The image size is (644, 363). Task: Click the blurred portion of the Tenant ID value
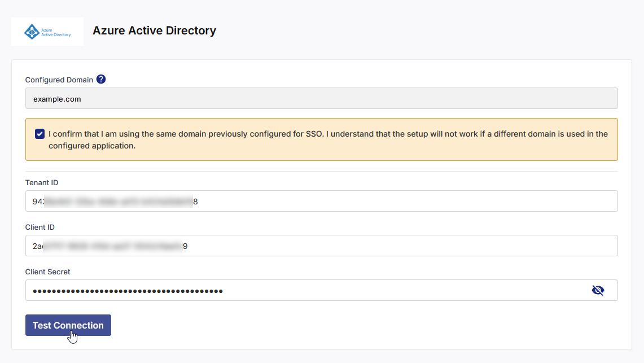[119, 201]
